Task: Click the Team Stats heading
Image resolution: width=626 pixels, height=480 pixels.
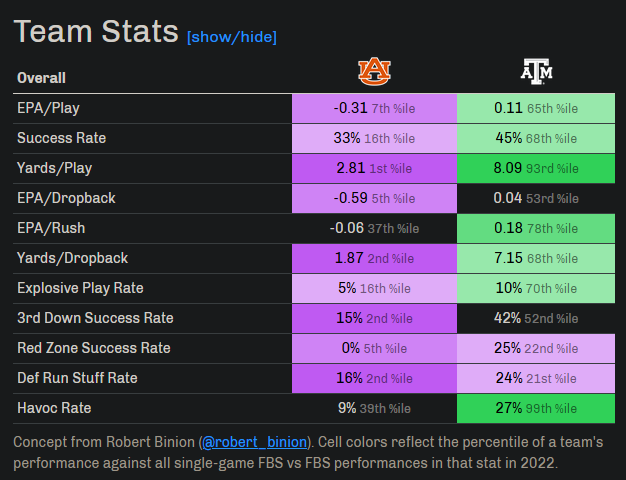Action: pos(96,31)
